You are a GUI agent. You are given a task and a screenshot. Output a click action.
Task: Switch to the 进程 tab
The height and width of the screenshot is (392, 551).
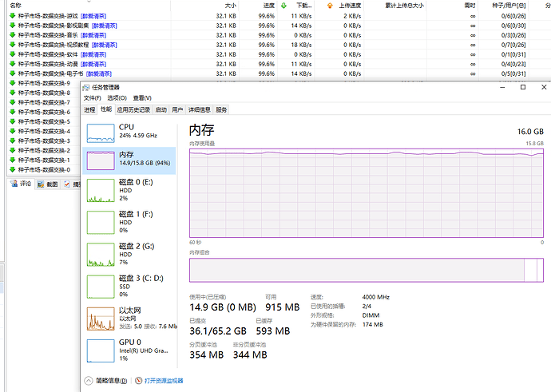(x=89, y=110)
